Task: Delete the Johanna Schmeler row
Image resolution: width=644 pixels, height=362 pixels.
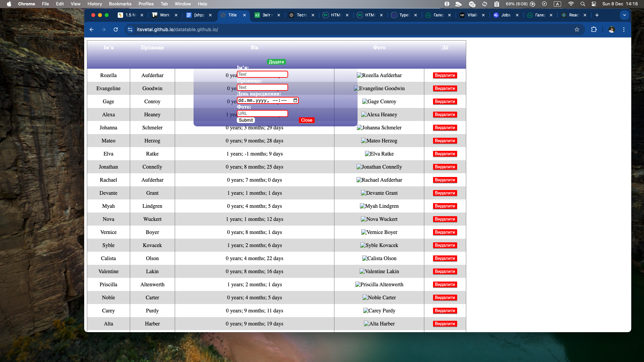Action: [445, 128]
